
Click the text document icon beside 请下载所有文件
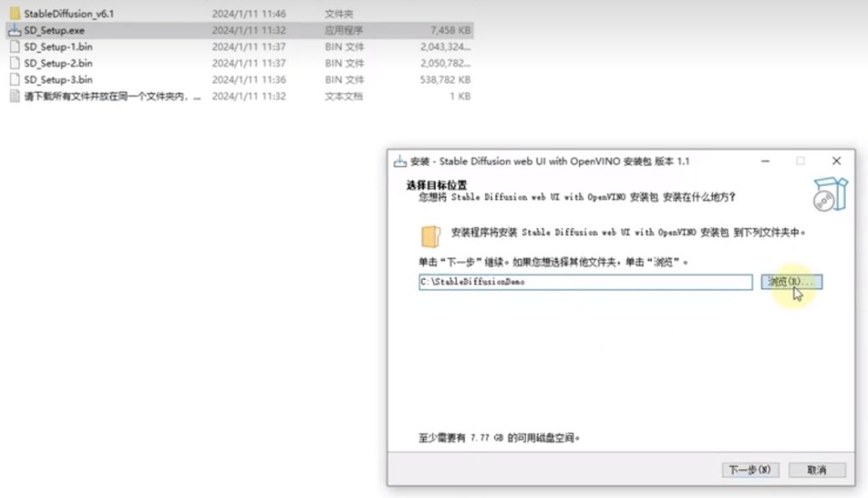coord(15,97)
